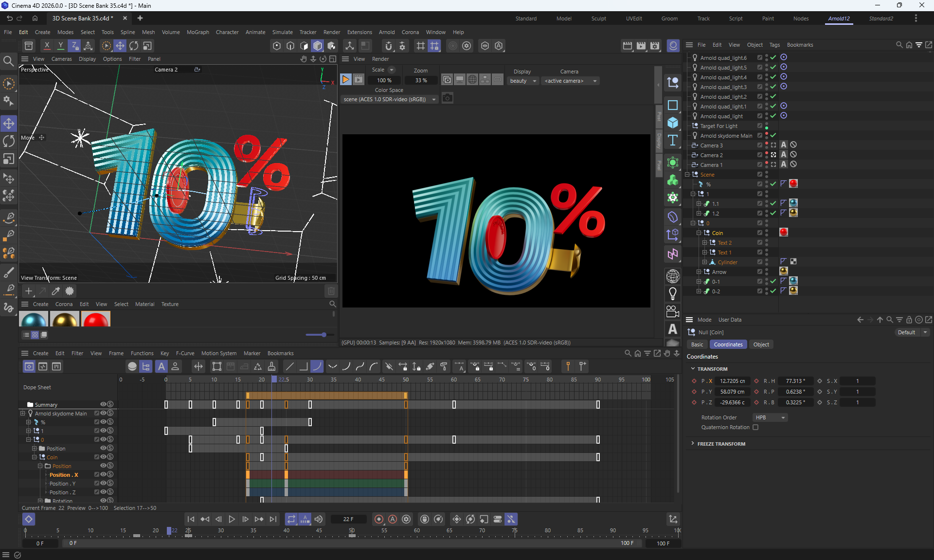The height and width of the screenshot is (560, 934).
Task: Start IPR render play button
Action: click(345, 80)
